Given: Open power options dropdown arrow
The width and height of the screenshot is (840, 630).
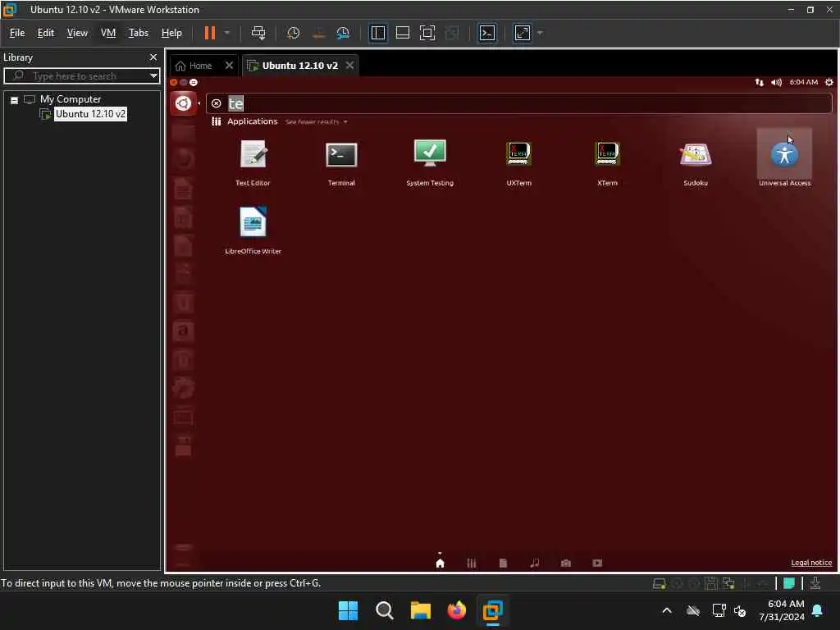Looking at the screenshot, I should coord(227,33).
